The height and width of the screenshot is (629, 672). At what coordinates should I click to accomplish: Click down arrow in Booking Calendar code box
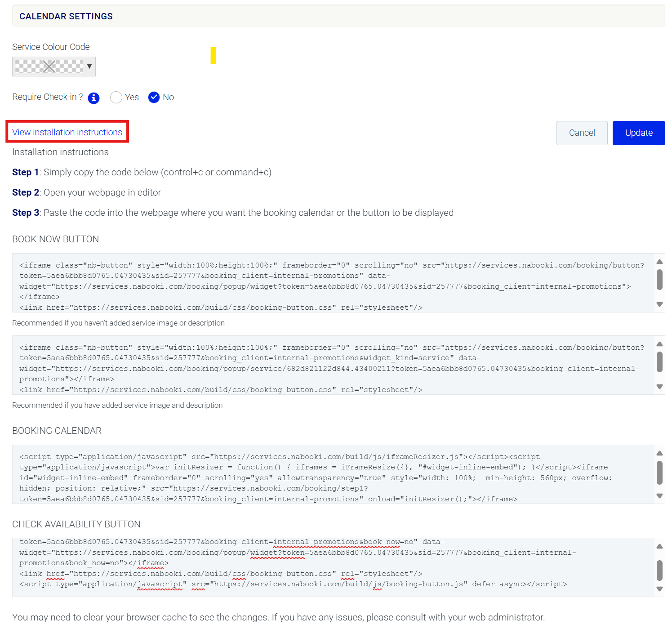[x=659, y=496]
